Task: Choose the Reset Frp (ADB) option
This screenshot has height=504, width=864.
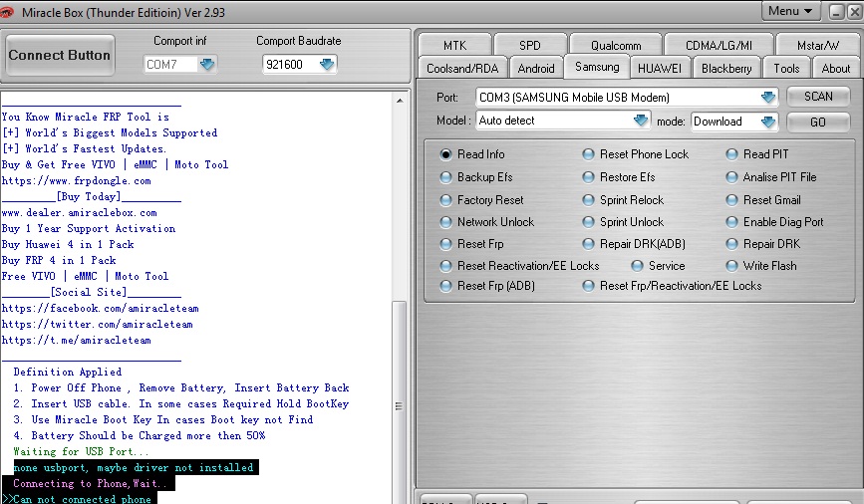Action: click(x=445, y=286)
